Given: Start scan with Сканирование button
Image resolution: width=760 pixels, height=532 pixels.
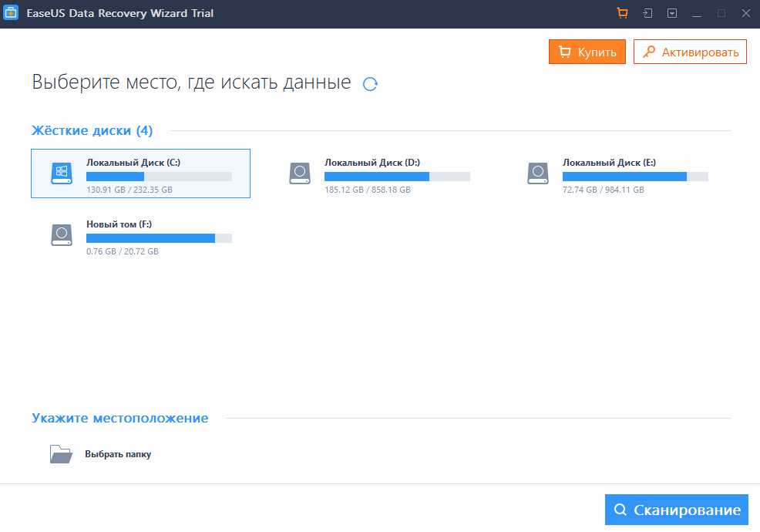Looking at the screenshot, I should tap(677, 510).
